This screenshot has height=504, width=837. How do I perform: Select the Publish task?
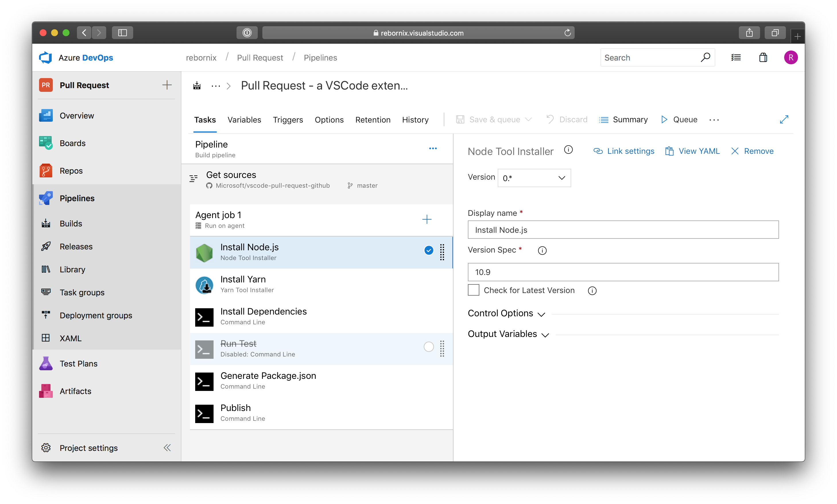pyautogui.click(x=321, y=413)
